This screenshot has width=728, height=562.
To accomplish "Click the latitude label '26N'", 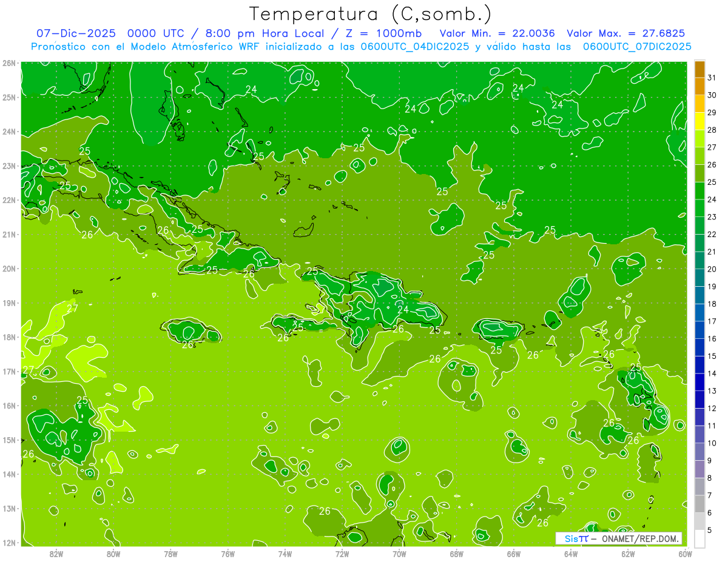I will click(x=8, y=63).
